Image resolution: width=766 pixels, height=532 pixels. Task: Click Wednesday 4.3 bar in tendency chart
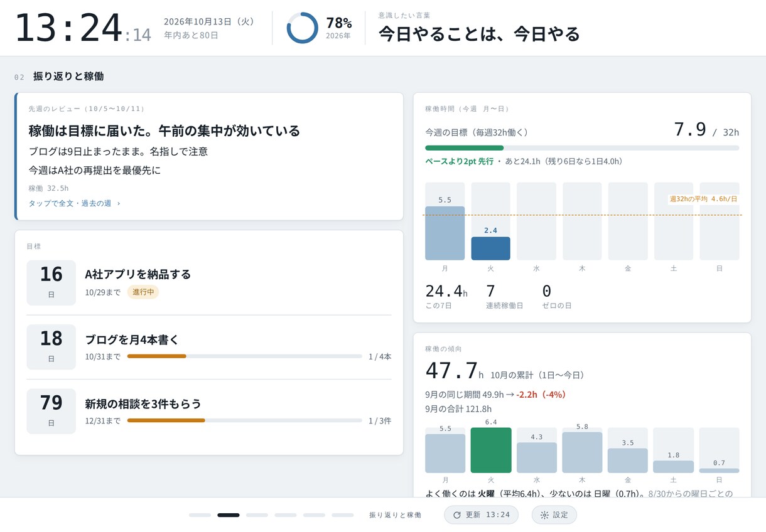[x=537, y=457]
